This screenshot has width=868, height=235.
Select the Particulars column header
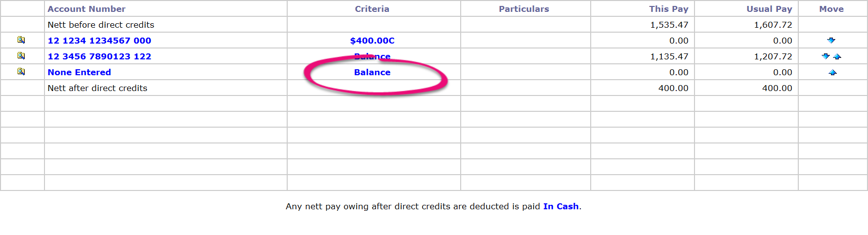pos(524,9)
